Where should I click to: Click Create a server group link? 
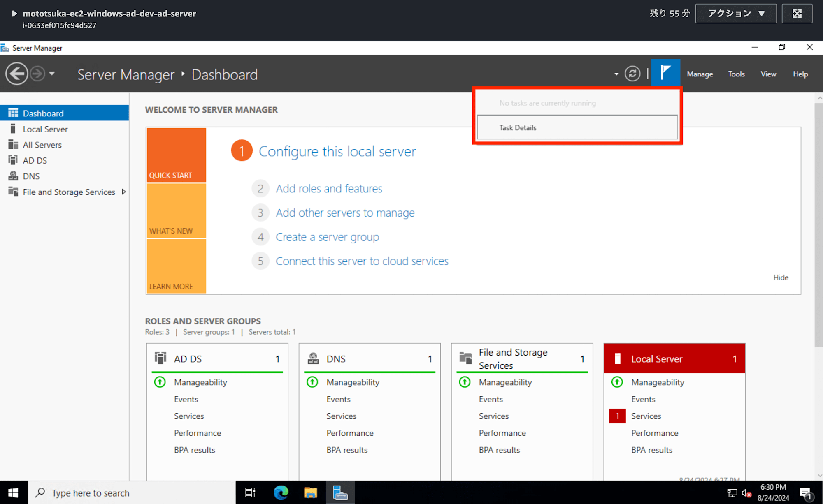327,237
